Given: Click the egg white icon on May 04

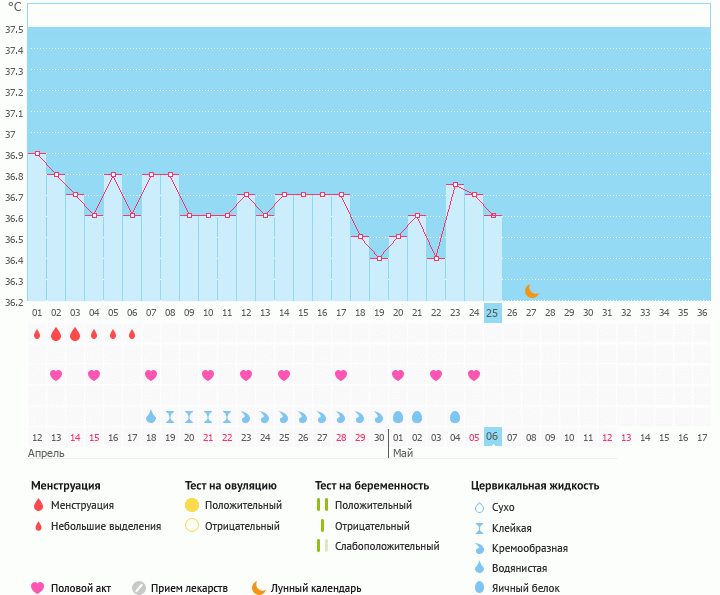Looking at the screenshot, I should 455,416.
